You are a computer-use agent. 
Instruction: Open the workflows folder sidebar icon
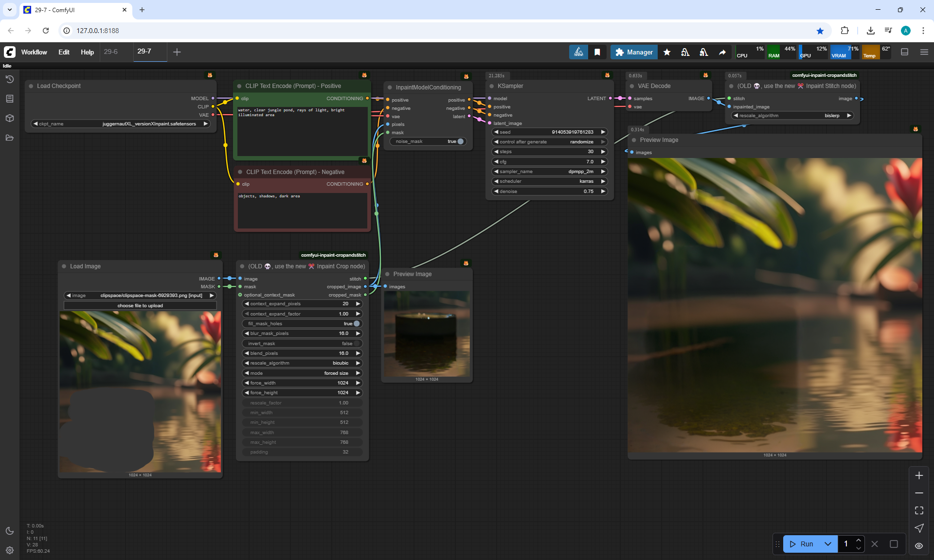tap(10, 138)
